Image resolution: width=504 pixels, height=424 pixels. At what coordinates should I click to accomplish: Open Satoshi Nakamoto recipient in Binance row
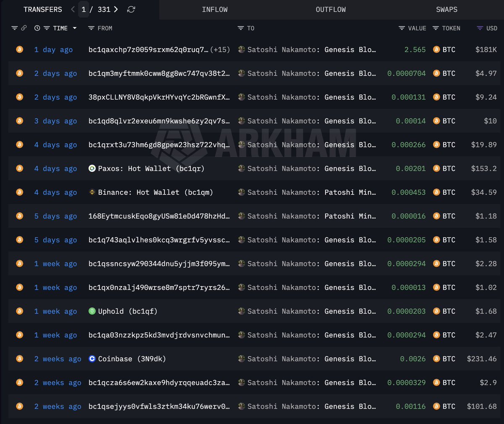(312, 192)
